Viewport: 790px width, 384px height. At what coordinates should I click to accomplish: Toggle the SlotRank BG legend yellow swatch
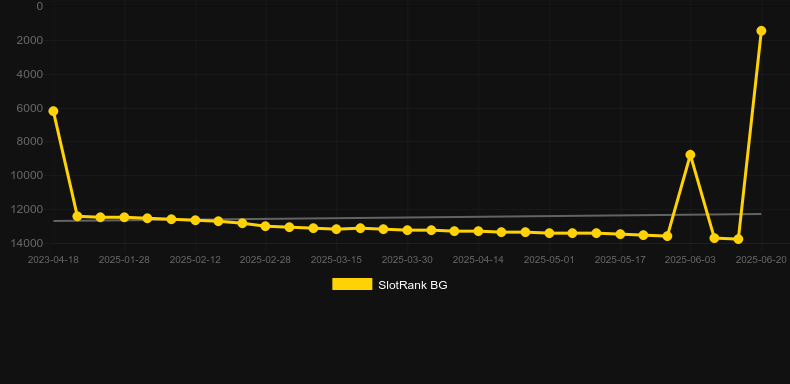pos(352,284)
